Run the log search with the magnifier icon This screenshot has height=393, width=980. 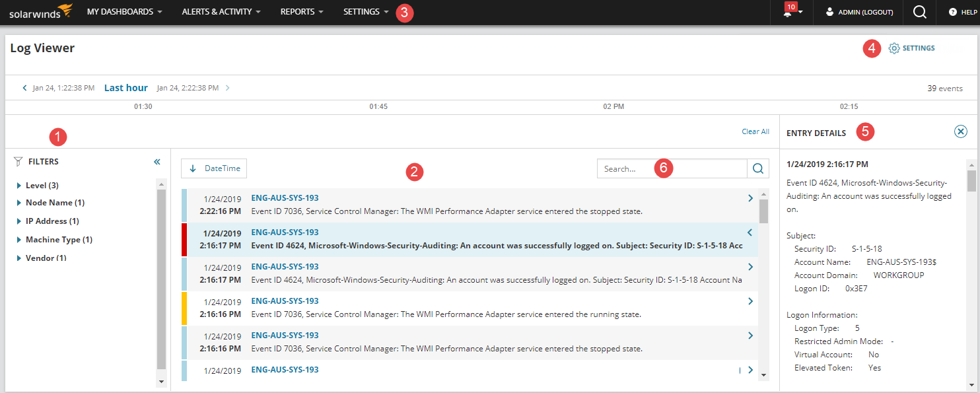coord(757,168)
